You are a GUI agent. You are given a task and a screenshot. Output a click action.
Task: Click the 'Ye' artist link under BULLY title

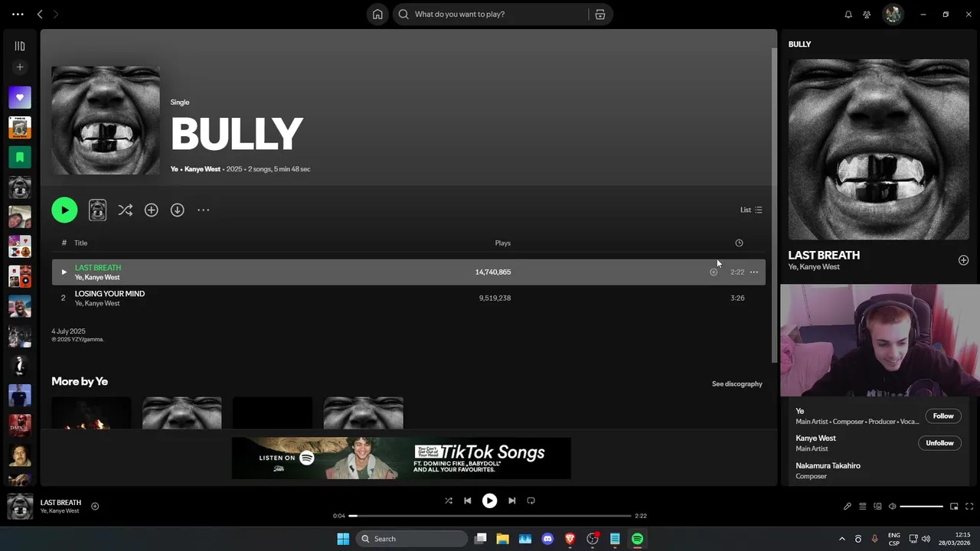point(174,169)
